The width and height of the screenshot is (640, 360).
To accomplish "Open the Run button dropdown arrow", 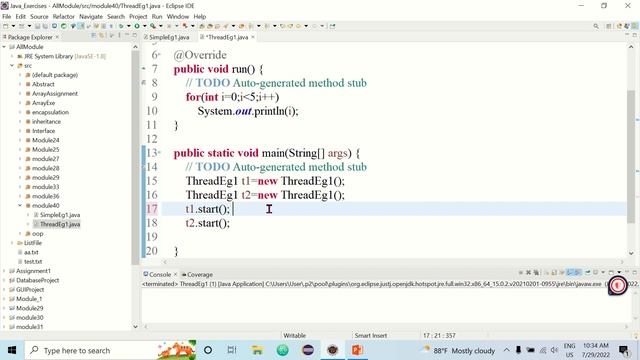I will point(144,26).
